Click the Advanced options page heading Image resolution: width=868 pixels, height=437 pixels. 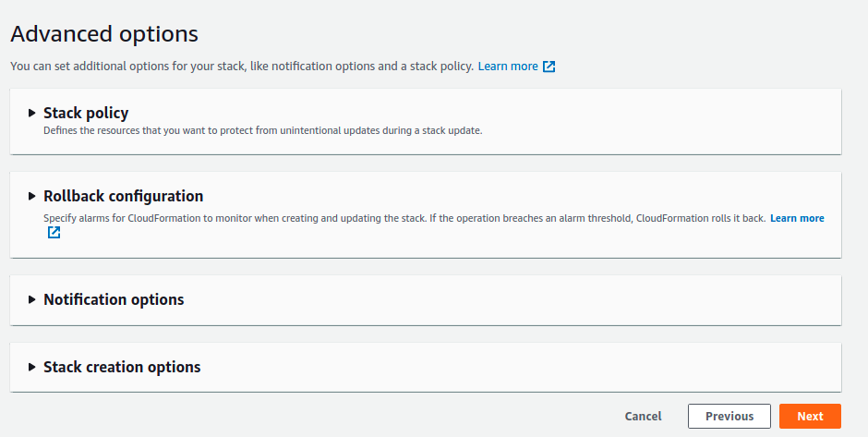(x=104, y=34)
